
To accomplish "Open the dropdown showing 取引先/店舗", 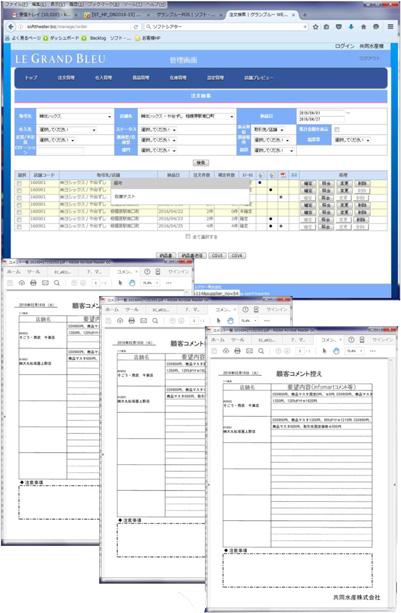I will click(x=269, y=129).
